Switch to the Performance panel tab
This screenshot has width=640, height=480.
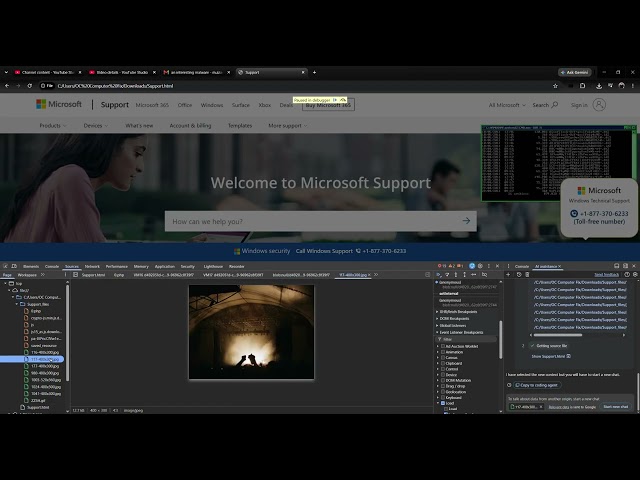[117, 266]
